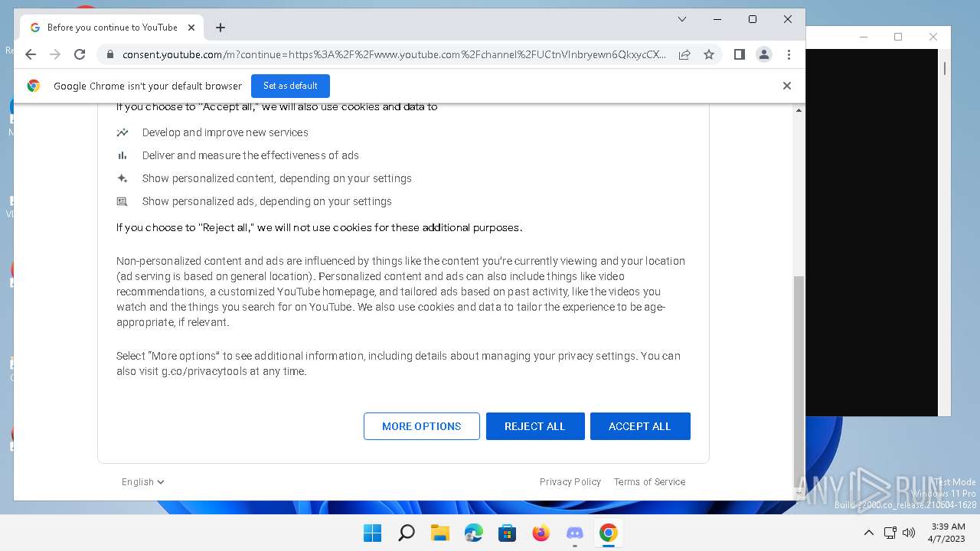
Task: Bookmark this page with the star icon
Action: pyautogui.click(x=709, y=54)
